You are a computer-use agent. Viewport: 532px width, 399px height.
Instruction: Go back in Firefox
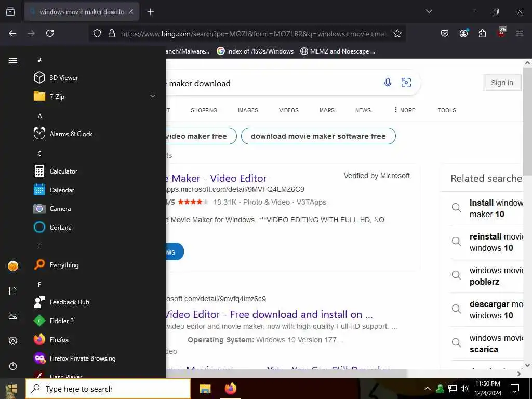tap(12, 33)
